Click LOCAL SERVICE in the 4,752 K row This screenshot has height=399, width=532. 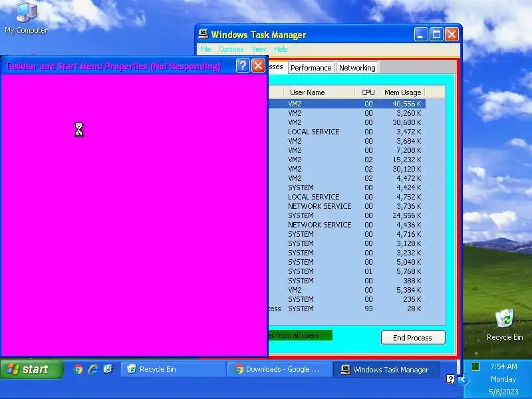[313, 197]
